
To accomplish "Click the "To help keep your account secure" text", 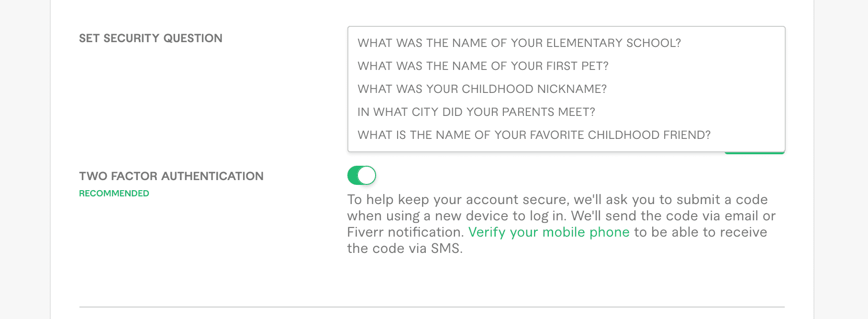I will 456,200.
